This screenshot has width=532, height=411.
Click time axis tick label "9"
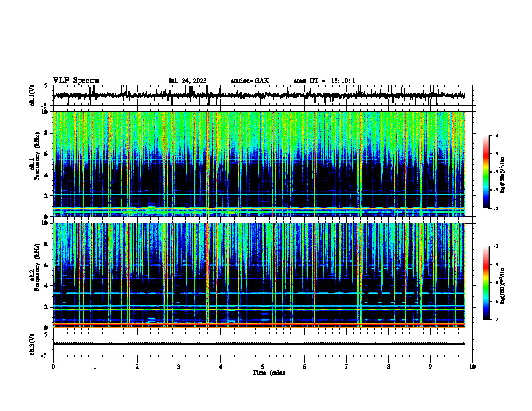(x=430, y=367)
